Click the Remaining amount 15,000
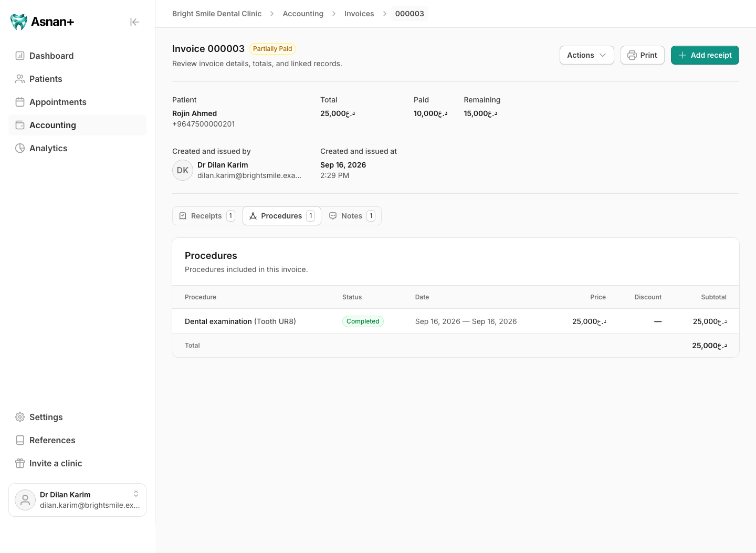Viewport: 756px width, 553px height. pyautogui.click(x=480, y=113)
